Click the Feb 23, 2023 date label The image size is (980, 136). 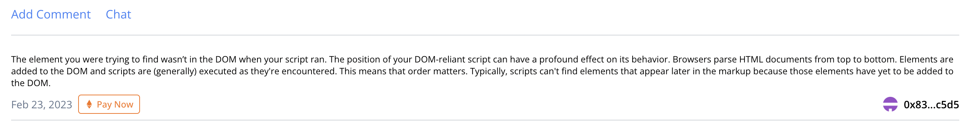point(41,105)
